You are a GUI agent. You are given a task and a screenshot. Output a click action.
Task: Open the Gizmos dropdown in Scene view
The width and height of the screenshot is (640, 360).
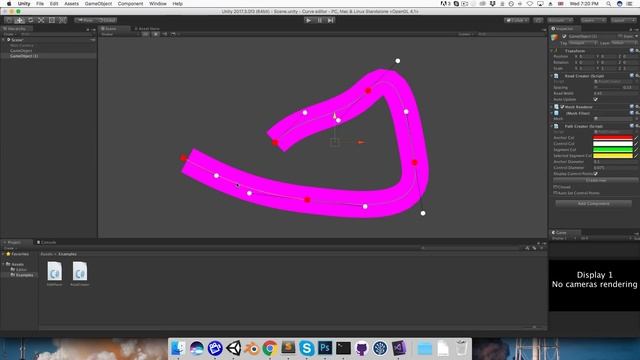coord(466,34)
